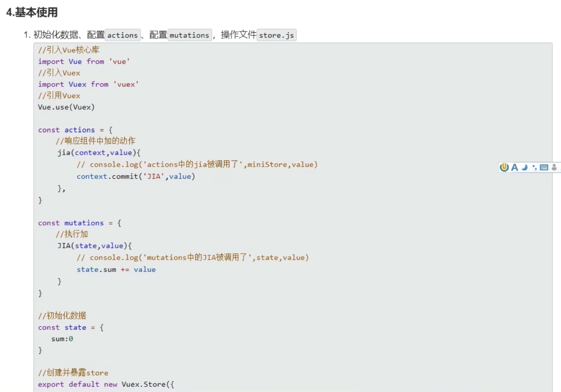
Task: Click the '4.基本使用' section heading
Action: point(32,12)
